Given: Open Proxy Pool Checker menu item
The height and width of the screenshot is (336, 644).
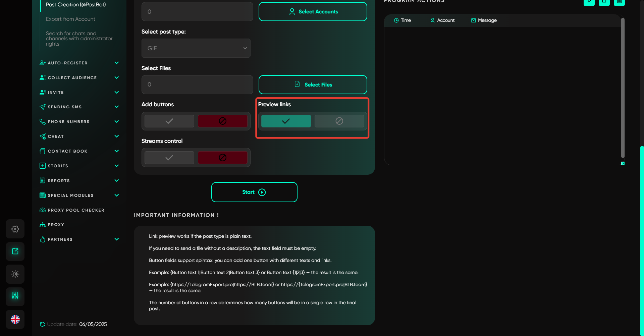Looking at the screenshot, I should tap(76, 210).
